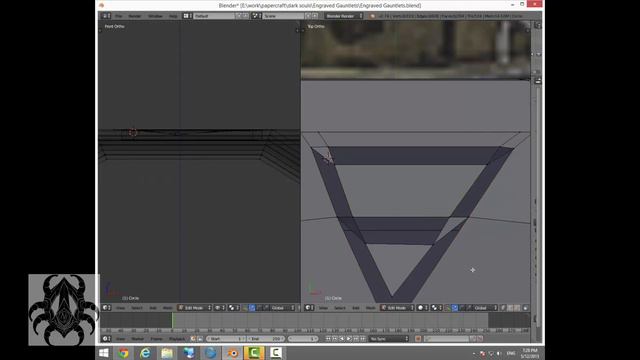
Task: Open the Top Ortho viewport editor type selector
Action: tap(309, 308)
